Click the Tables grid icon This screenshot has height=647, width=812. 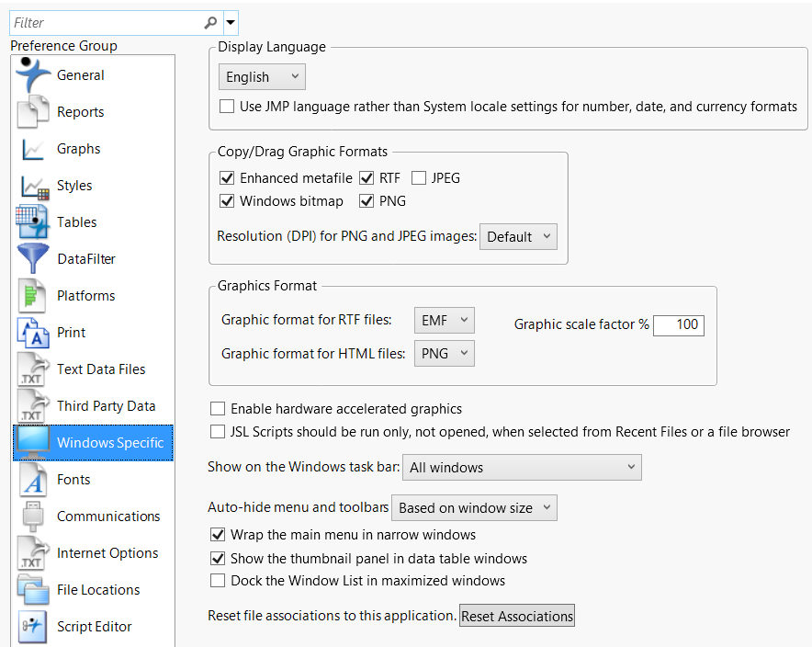(x=33, y=222)
